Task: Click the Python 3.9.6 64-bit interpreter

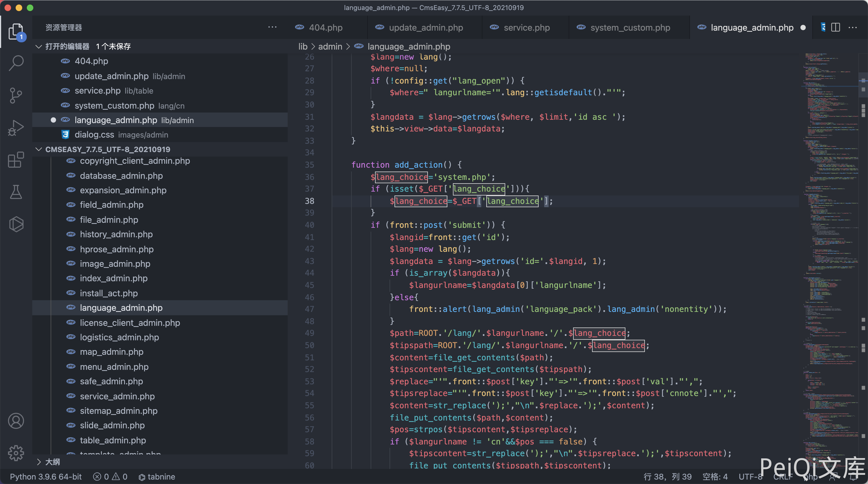Action: (46, 476)
